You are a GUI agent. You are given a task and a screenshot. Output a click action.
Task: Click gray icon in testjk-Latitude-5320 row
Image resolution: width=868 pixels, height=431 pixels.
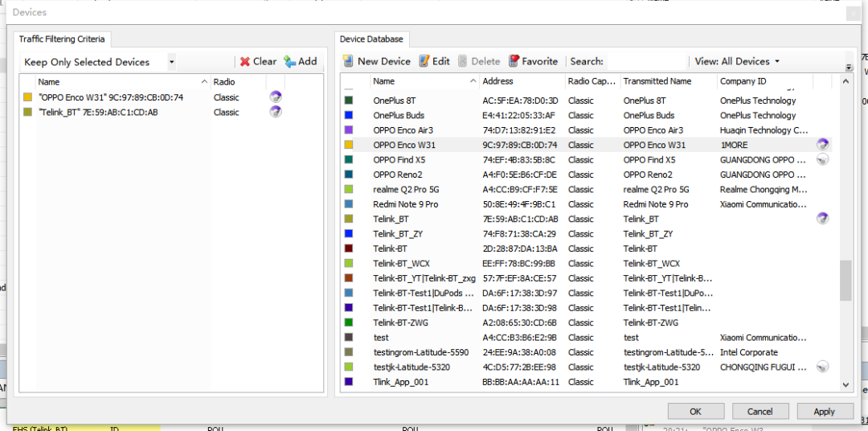click(823, 367)
